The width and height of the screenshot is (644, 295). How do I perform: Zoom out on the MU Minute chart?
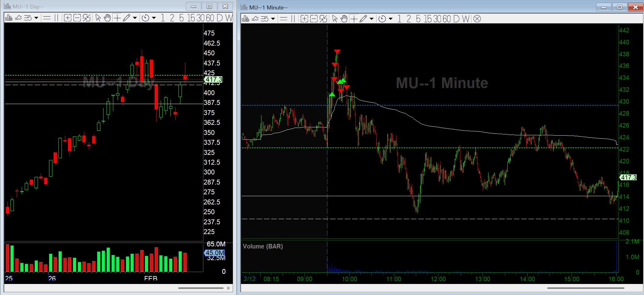pyautogui.click(x=314, y=19)
